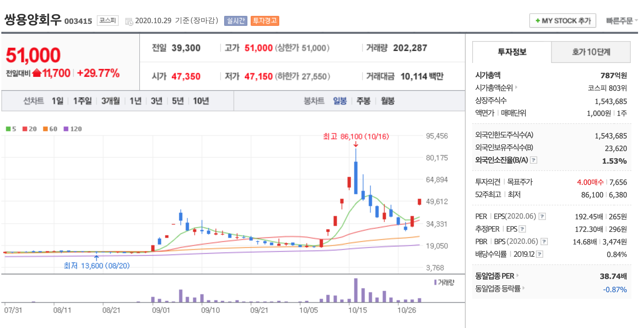The image size is (644, 328).
Task: Switch to the 호가10단계 tab
Action: click(591, 52)
